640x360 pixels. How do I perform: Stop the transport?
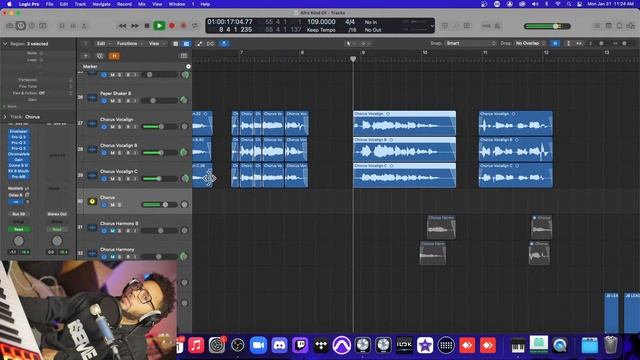pyautogui.click(x=147, y=26)
